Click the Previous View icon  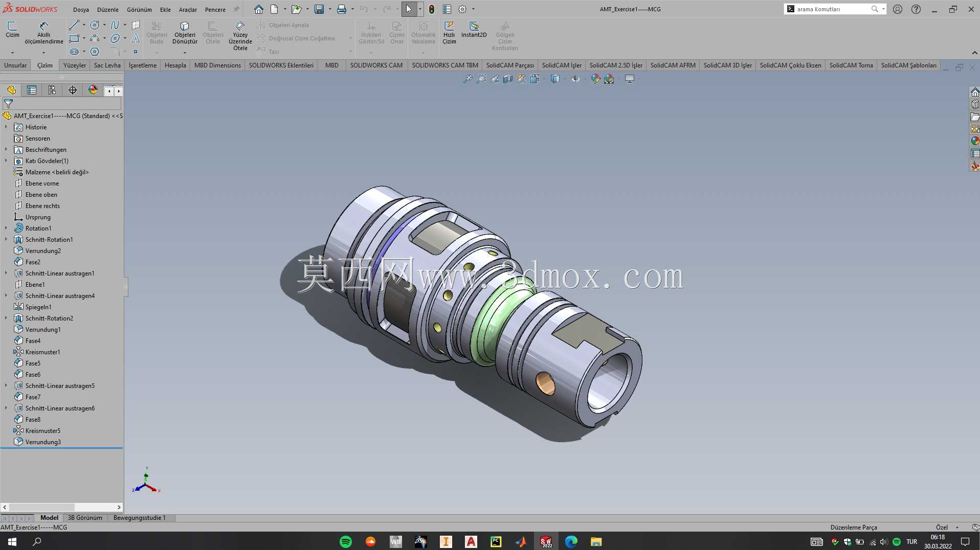(x=495, y=79)
